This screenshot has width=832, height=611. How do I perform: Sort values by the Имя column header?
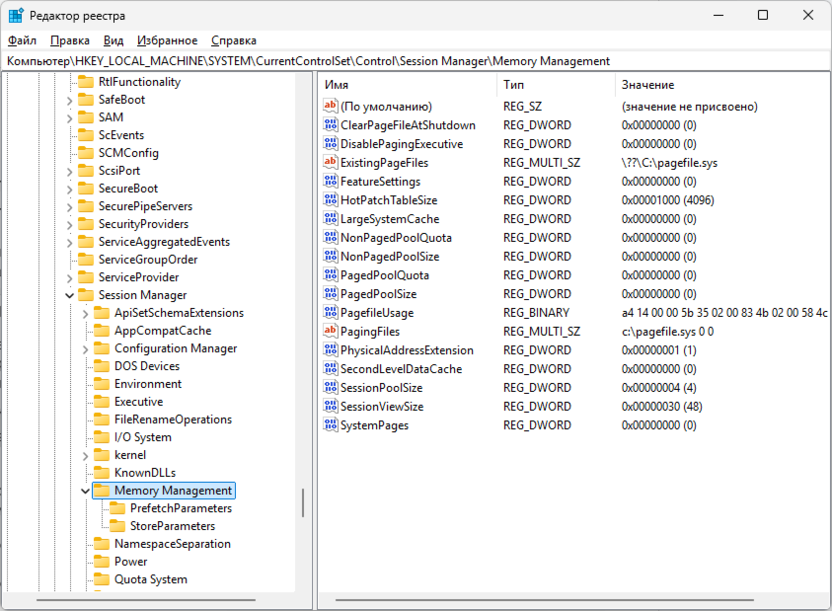409,84
